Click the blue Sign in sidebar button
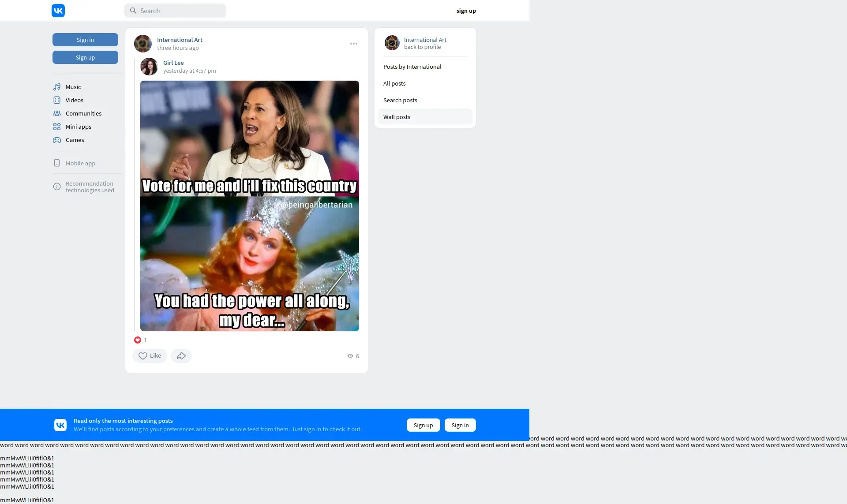The image size is (847, 504). pos(85,40)
